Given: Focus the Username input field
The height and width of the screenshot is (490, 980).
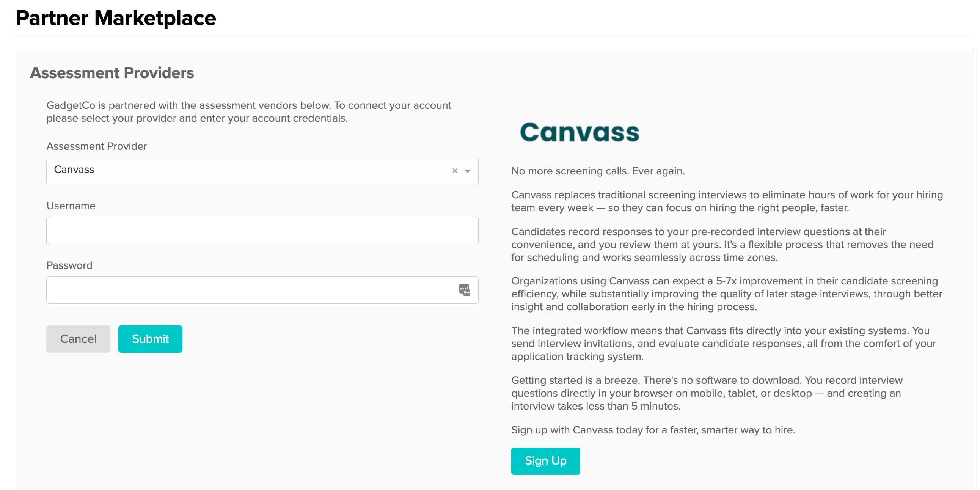Looking at the screenshot, I should (262, 230).
